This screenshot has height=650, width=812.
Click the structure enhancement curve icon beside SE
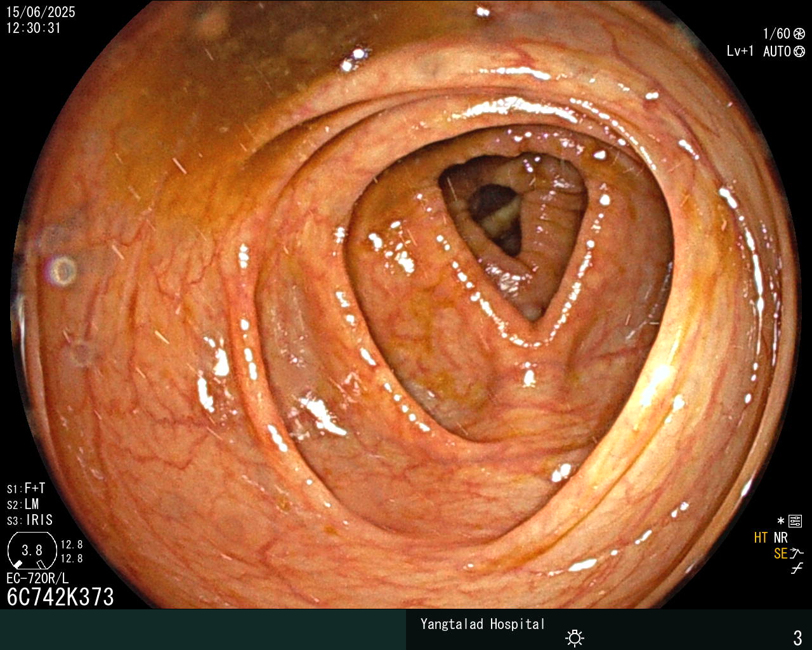coord(797,553)
